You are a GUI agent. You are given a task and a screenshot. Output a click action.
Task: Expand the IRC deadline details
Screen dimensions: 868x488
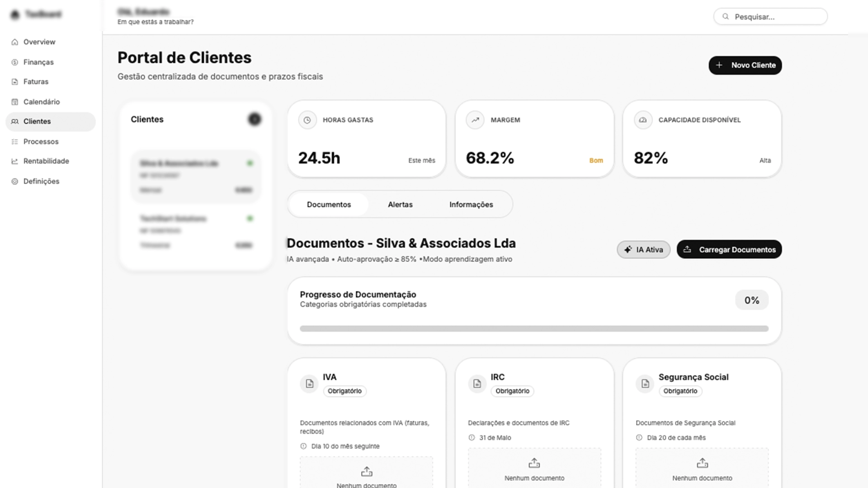(x=495, y=437)
